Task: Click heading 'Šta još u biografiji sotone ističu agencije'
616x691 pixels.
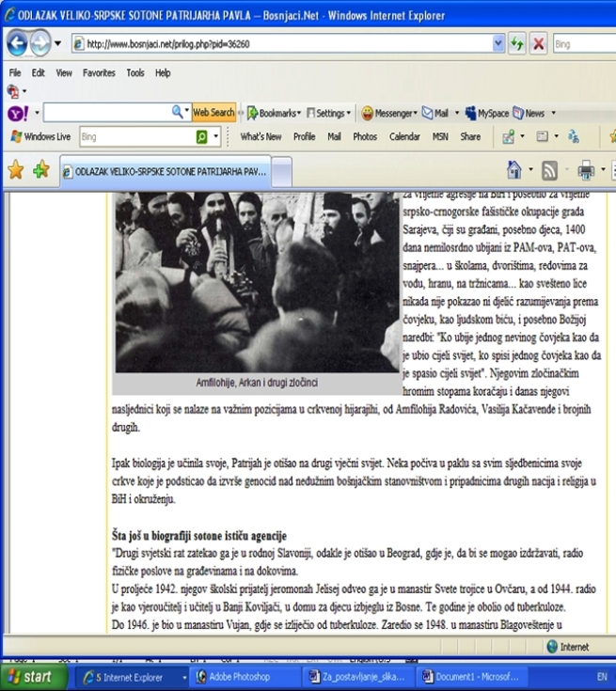Action: click(199, 536)
